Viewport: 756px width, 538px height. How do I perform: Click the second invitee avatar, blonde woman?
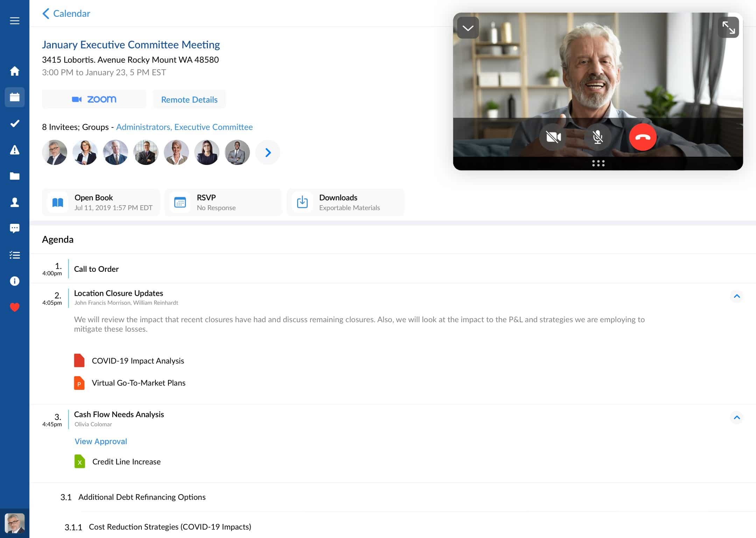click(85, 152)
